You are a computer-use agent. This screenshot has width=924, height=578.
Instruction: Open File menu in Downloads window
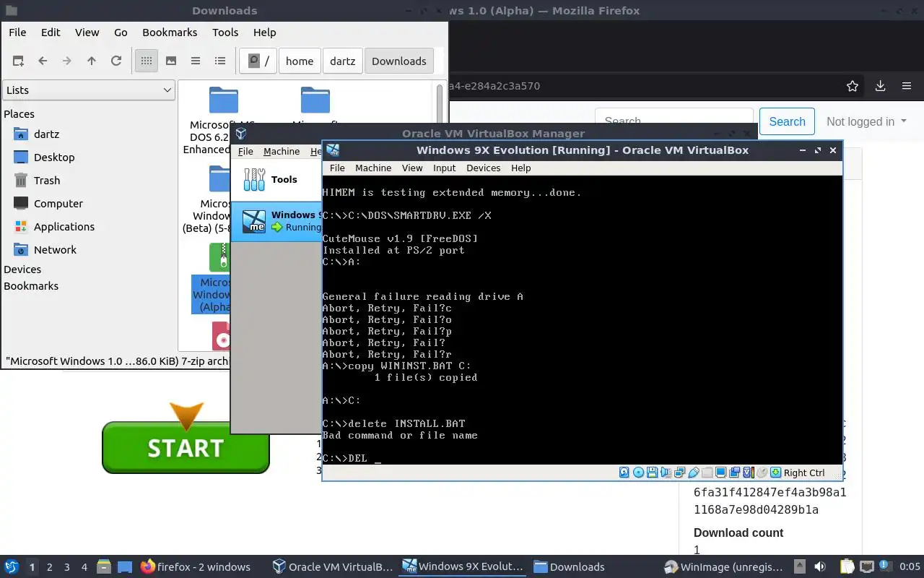(17, 33)
